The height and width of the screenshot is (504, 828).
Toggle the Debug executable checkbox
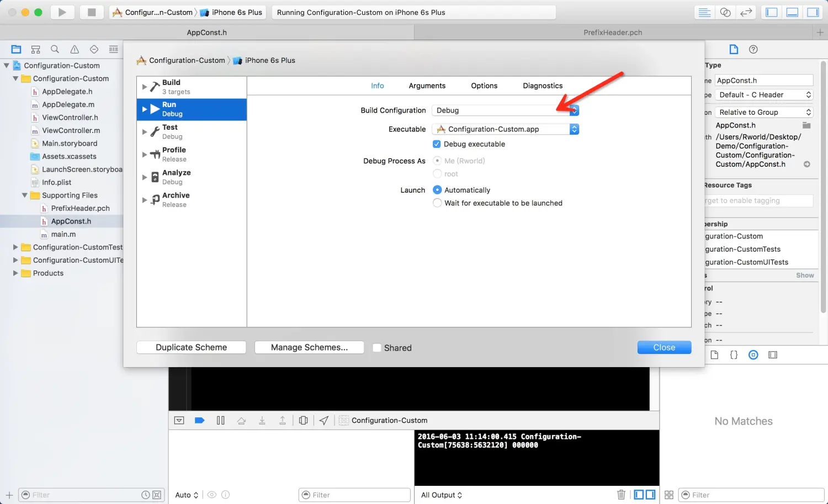tap(437, 144)
